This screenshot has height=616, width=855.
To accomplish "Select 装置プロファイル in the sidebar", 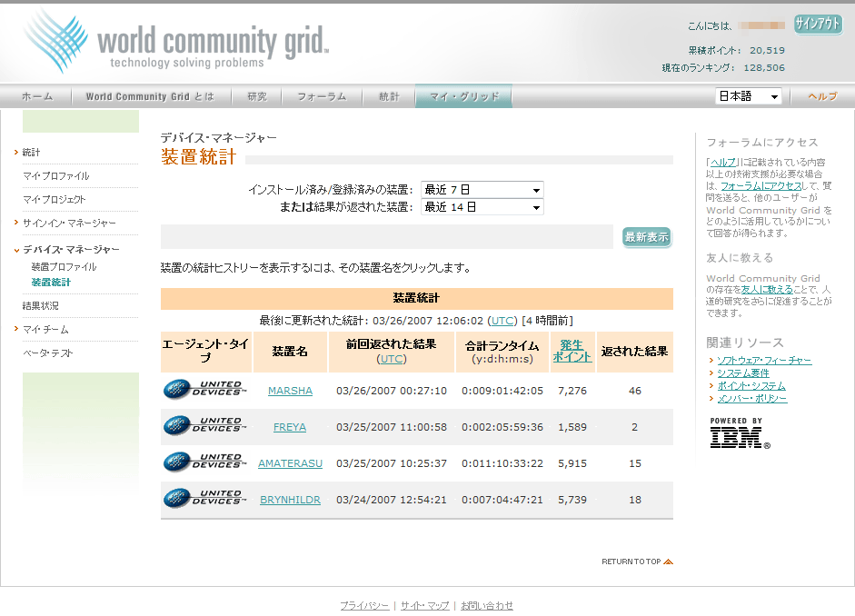I will (64, 267).
